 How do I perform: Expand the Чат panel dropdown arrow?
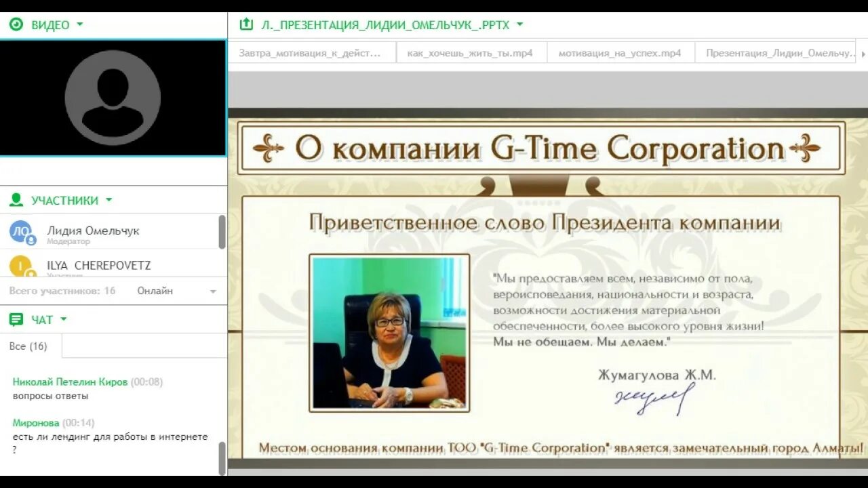click(x=64, y=319)
